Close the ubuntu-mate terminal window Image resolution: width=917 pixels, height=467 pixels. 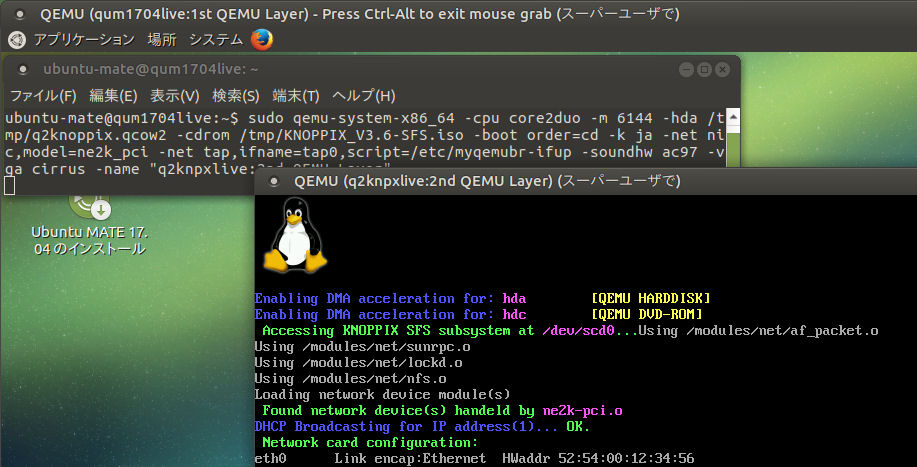[723, 70]
